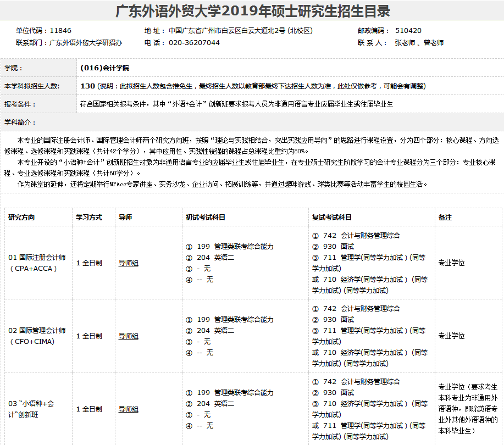Click the 报考条件 row label

click(20, 104)
